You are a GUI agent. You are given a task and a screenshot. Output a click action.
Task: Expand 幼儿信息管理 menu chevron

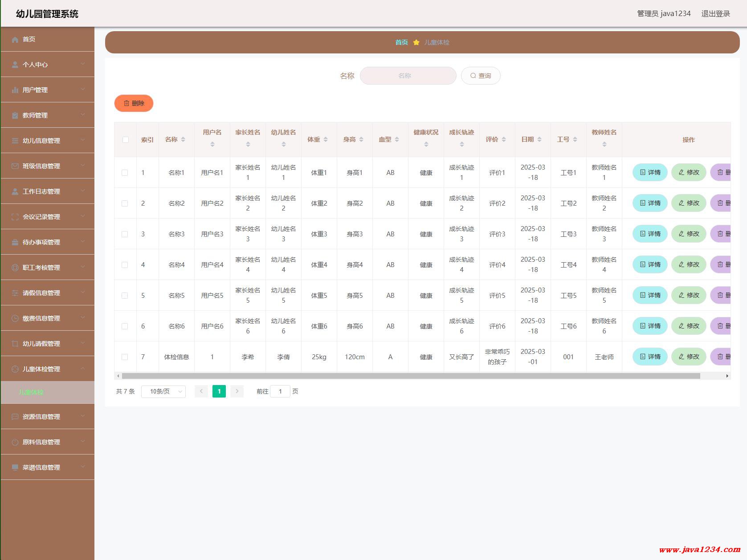click(83, 141)
